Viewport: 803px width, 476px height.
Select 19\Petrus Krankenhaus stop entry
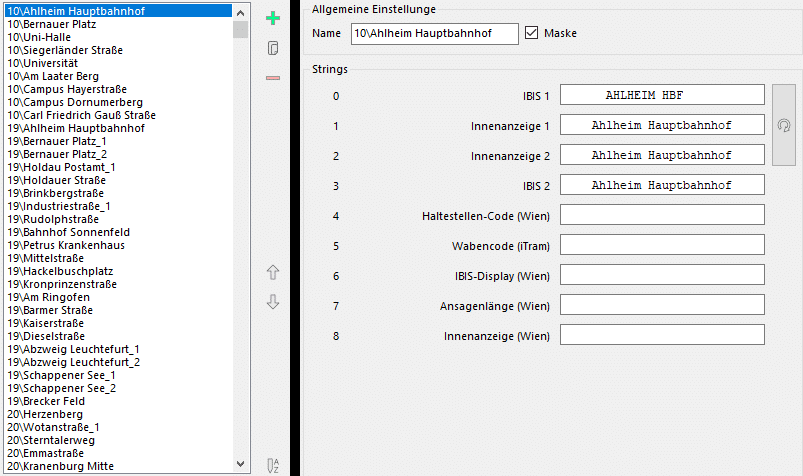[x=68, y=245]
